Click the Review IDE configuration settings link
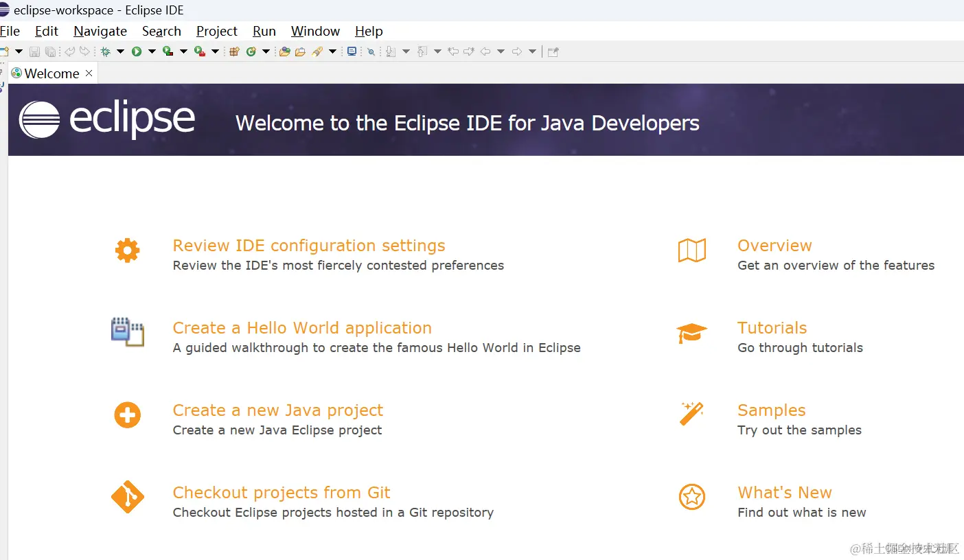Screen dimensions: 964x560 309,246
